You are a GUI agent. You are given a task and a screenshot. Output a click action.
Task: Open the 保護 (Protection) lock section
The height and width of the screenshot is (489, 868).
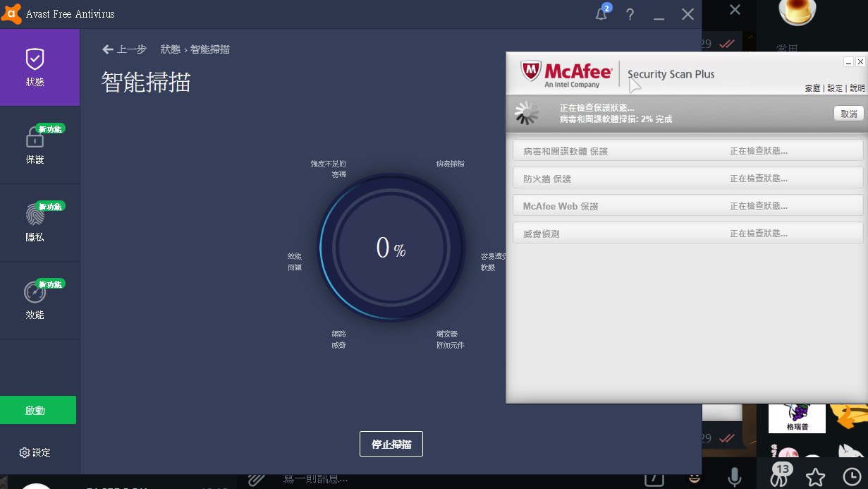[35, 145]
